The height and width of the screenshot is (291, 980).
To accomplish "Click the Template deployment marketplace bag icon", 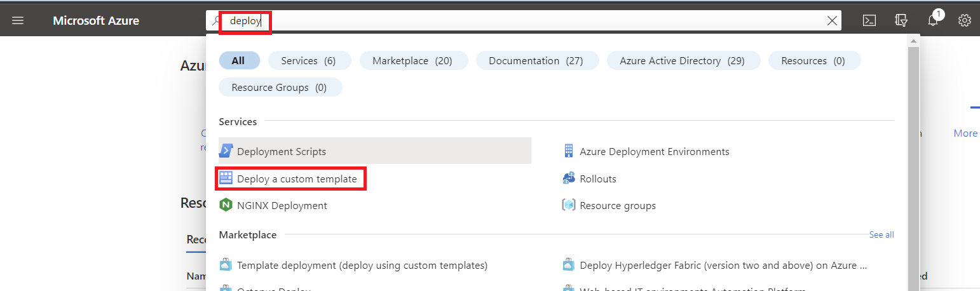I will tap(226, 265).
